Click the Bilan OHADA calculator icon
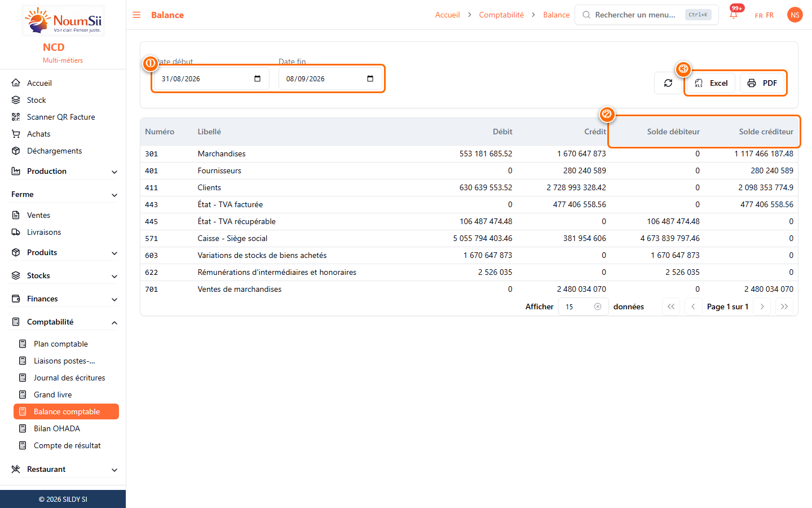812x508 pixels. tap(23, 428)
